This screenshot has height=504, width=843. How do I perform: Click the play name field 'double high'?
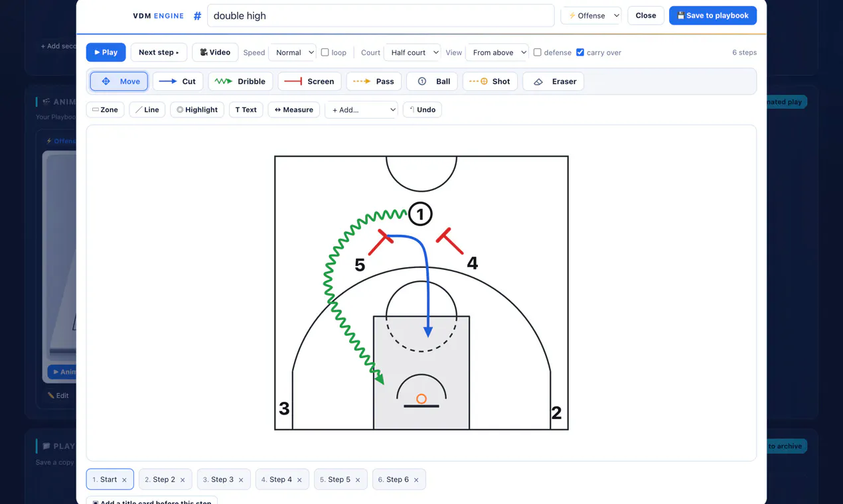pos(380,15)
